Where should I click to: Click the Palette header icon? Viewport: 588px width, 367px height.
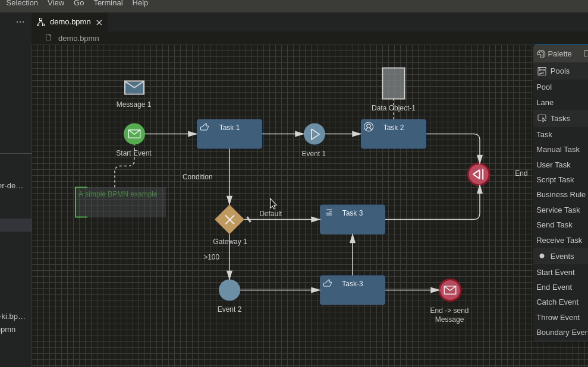pyautogui.click(x=541, y=54)
